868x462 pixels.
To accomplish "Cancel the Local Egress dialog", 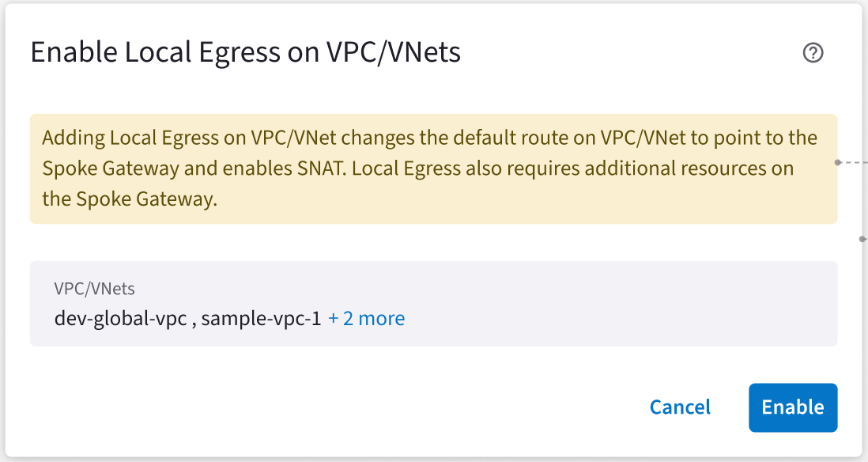I will [x=680, y=407].
